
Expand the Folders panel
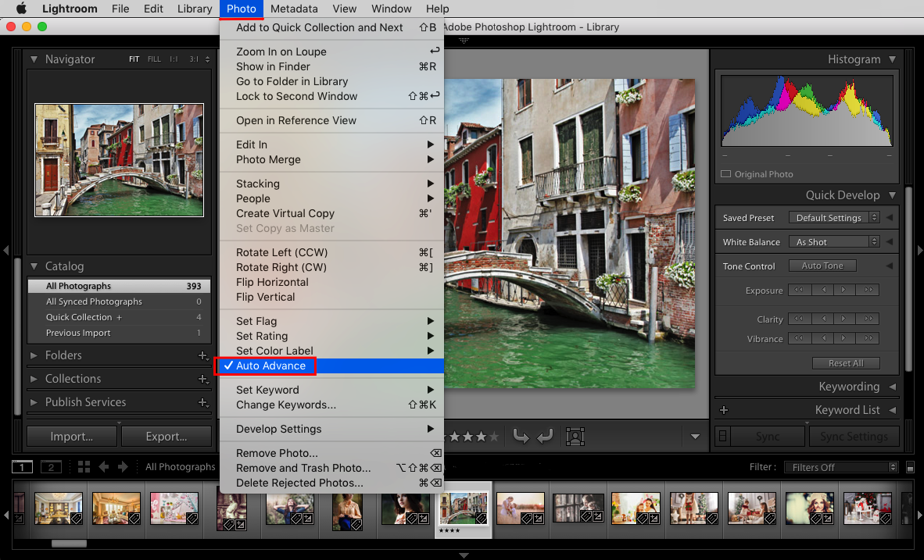(x=34, y=355)
